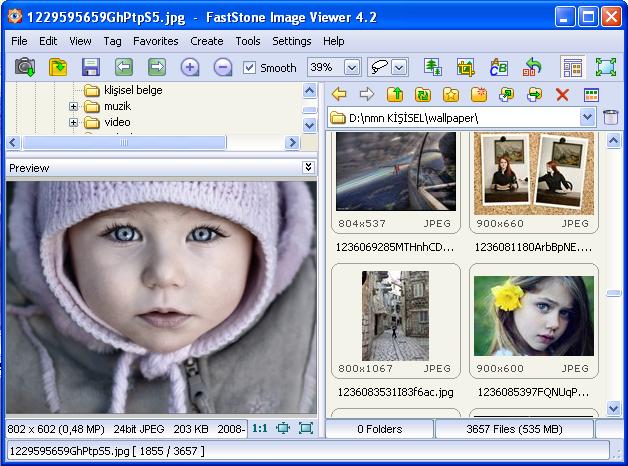Open the Create menu
Viewport: 628px width, 466px height.
207,41
